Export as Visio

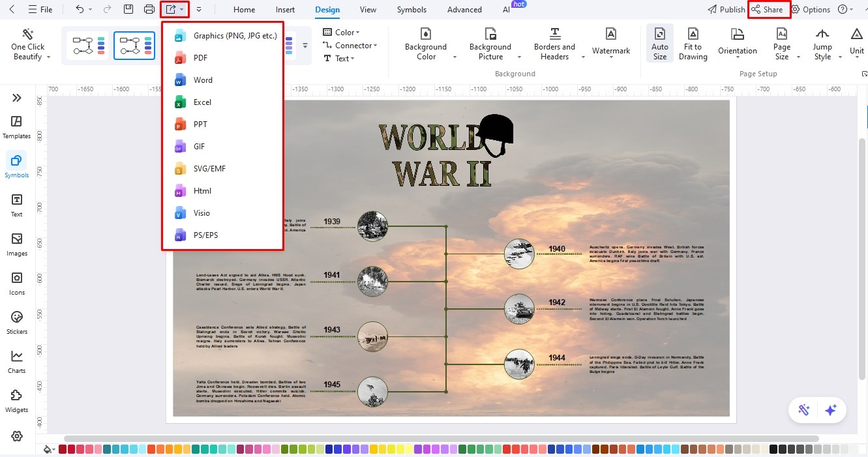click(x=222, y=213)
